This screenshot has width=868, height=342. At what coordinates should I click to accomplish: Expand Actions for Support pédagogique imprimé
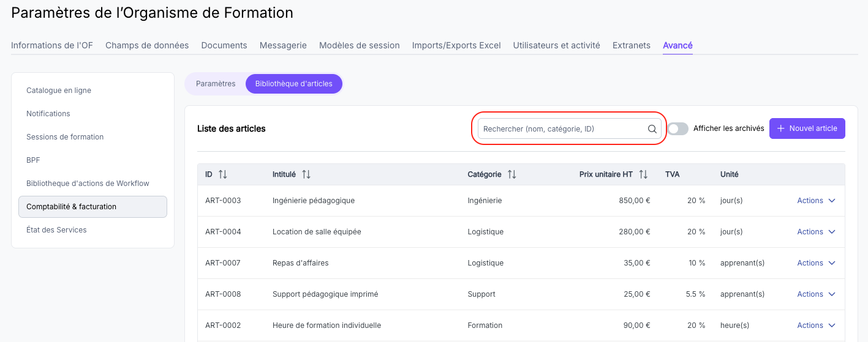click(x=816, y=294)
